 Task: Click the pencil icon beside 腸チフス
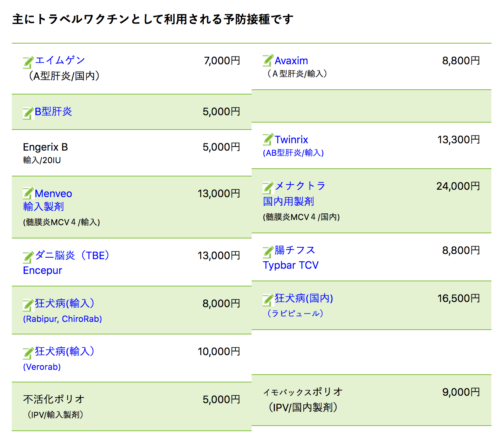pyautogui.click(x=269, y=252)
